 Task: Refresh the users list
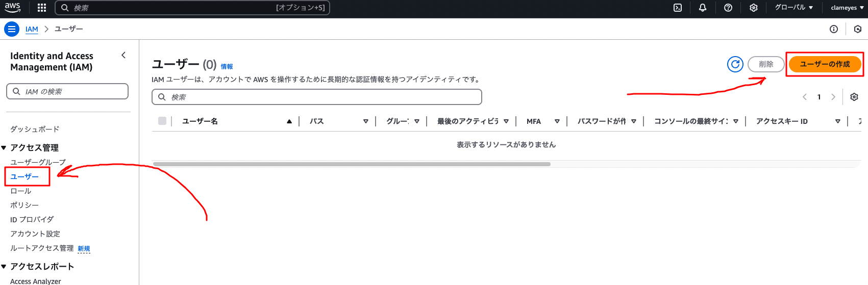pyautogui.click(x=735, y=64)
